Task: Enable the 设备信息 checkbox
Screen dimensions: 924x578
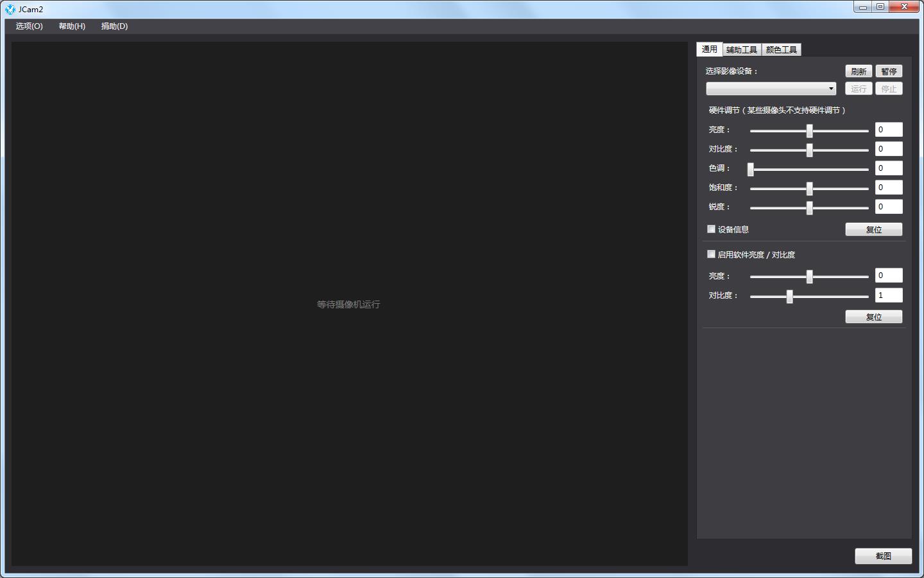Action: point(711,229)
